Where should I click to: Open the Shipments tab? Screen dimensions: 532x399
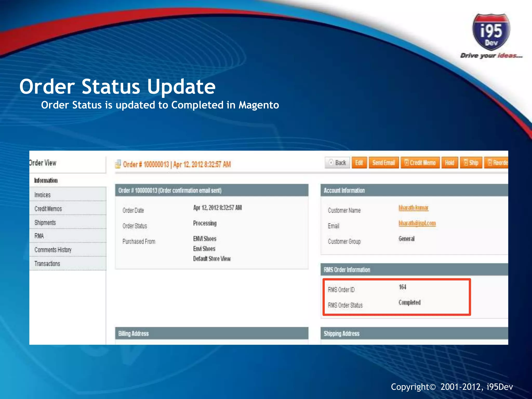[x=68, y=222]
